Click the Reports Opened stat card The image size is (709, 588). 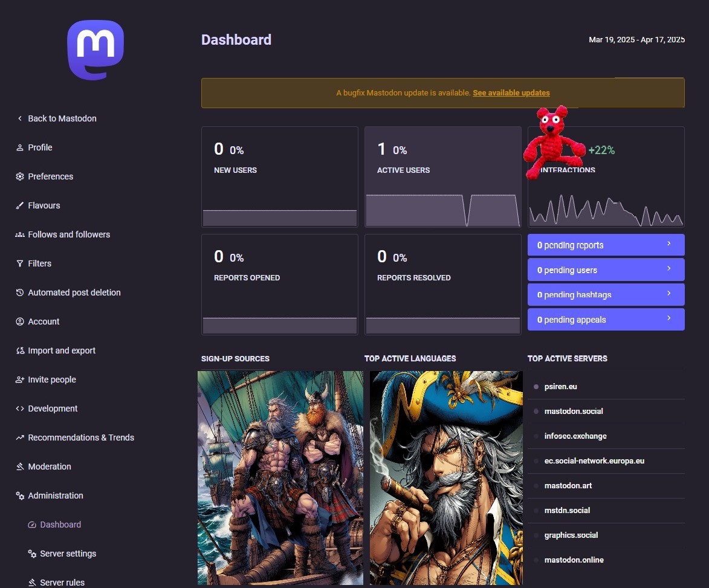pos(280,284)
